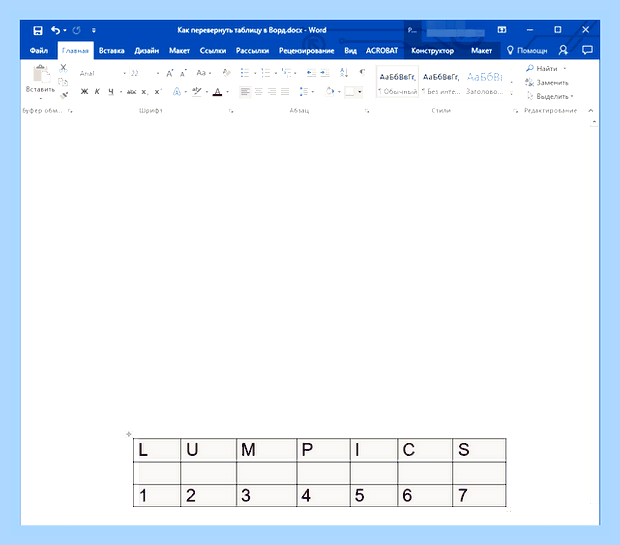Align text to the right
The height and width of the screenshot is (545, 620).
coord(272,92)
